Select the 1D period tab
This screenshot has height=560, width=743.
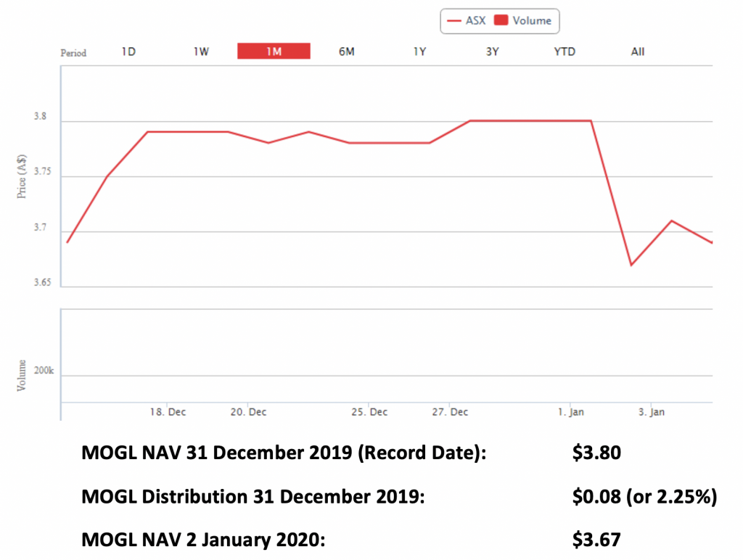[x=128, y=52]
